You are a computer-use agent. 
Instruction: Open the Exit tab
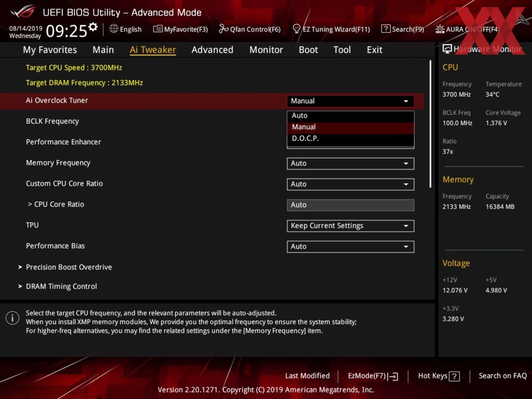pos(374,50)
